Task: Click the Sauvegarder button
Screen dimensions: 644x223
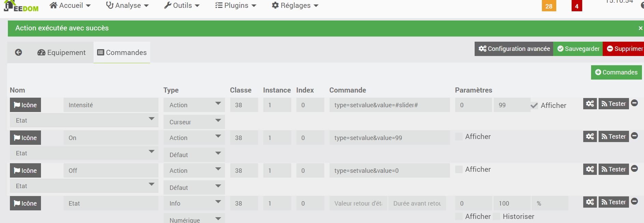Action: coord(578,49)
